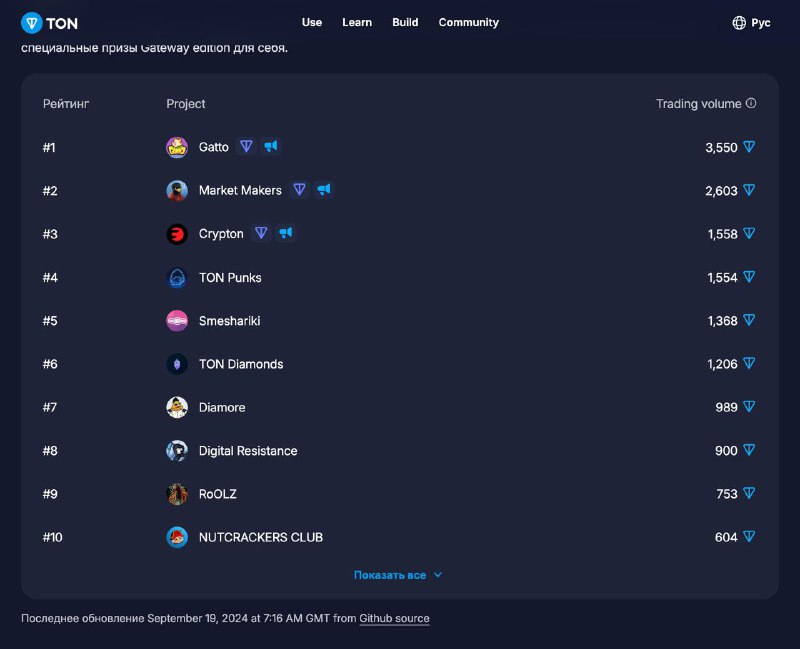The image size is (800, 649).
Task: Open the Use menu
Action: tap(312, 22)
